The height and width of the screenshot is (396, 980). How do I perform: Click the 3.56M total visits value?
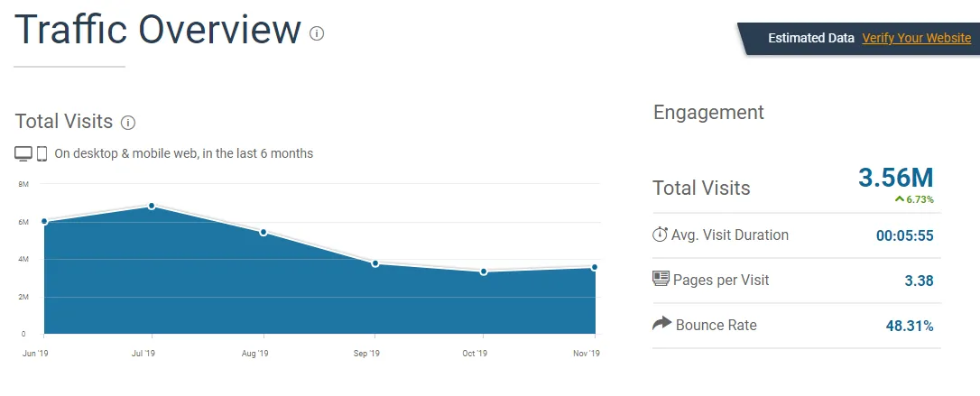895,178
